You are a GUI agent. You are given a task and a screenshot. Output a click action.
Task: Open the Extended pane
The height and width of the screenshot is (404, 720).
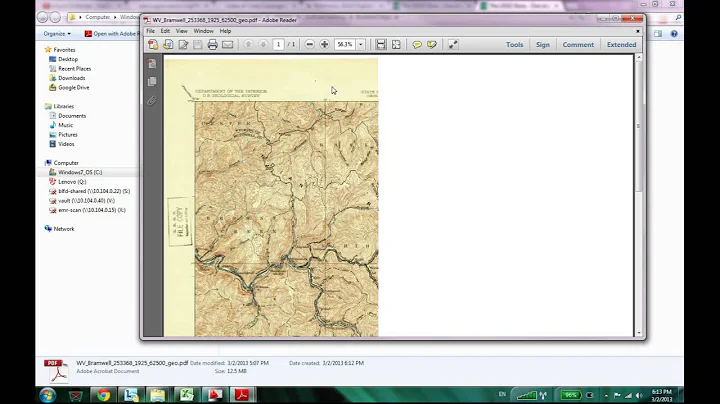622,45
